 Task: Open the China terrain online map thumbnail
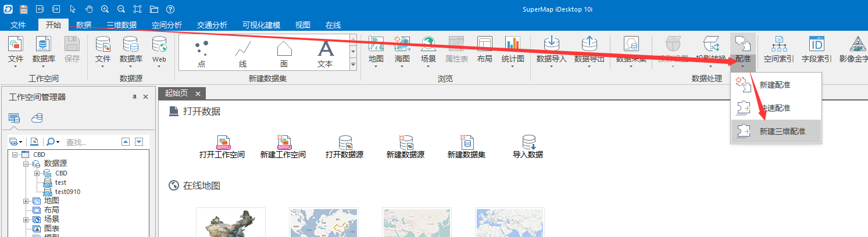231,222
